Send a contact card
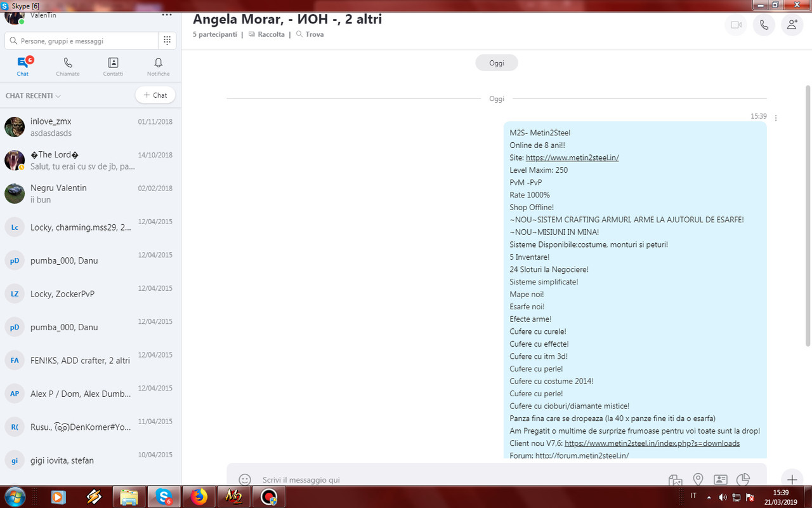812x508 pixels. pyautogui.click(x=720, y=480)
